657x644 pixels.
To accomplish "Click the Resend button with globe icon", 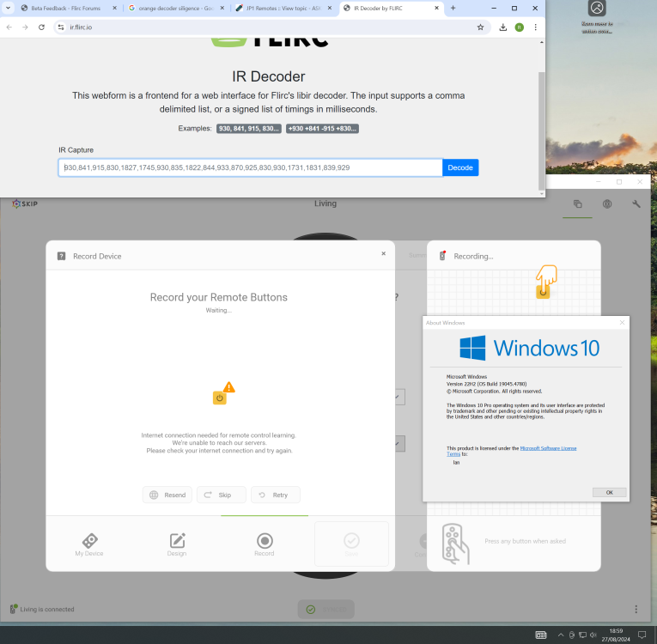I will pyautogui.click(x=167, y=495).
